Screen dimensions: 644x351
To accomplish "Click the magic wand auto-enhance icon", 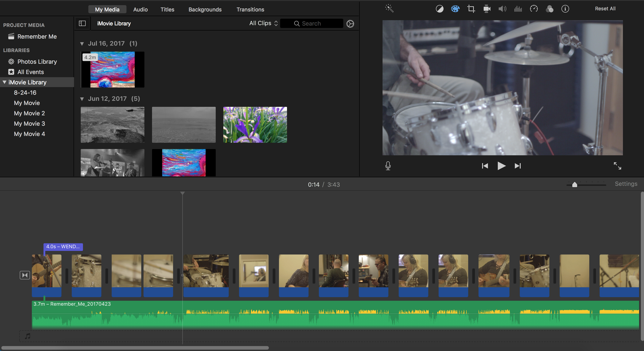I will coord(389,9).
